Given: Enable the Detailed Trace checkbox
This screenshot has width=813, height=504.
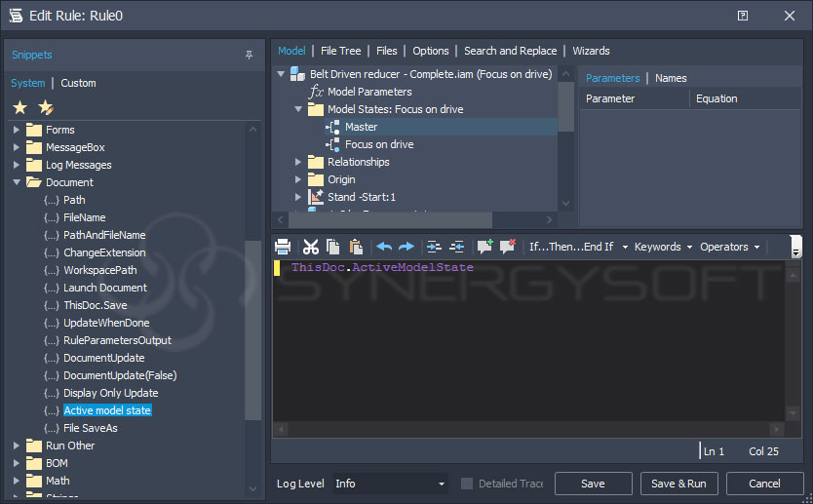Looking at the screenshot, I should 467,484.
